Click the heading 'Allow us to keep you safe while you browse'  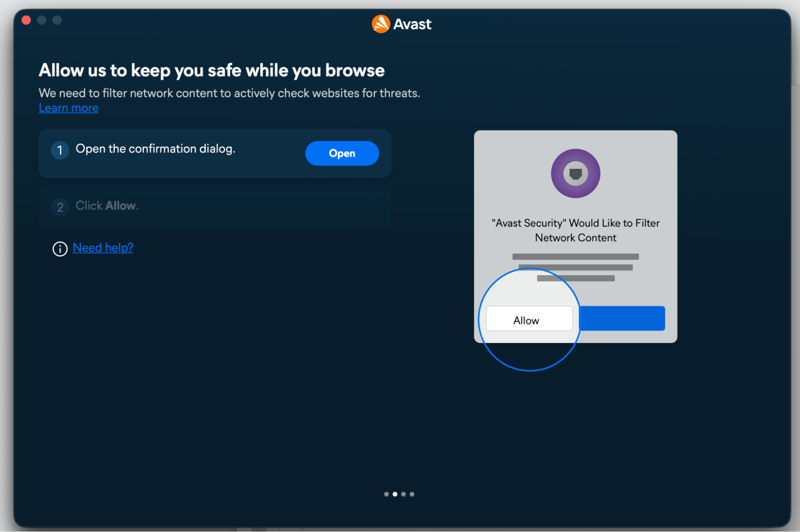click(x=212, y=70)
